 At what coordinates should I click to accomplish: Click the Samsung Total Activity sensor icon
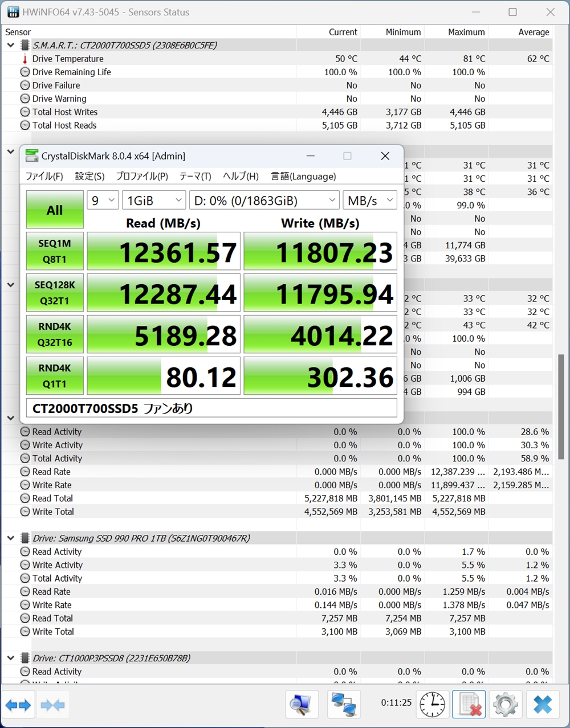(x=25, y=578)
